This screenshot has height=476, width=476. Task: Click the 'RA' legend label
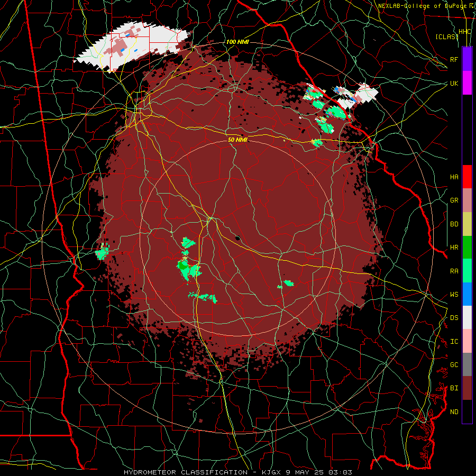pyautogui.click(x=454, y=271)
